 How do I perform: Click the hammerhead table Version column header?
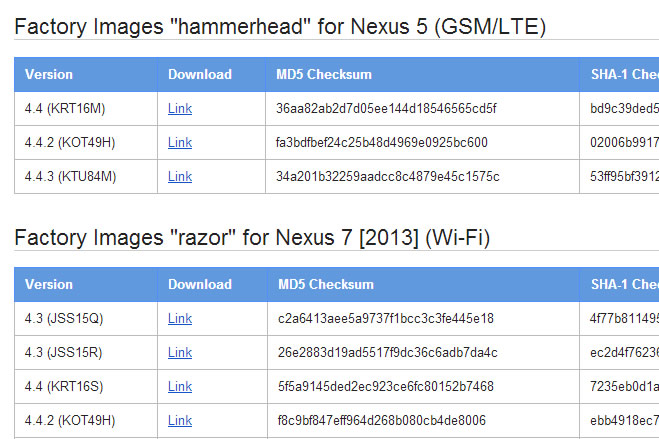click(49, 74)
